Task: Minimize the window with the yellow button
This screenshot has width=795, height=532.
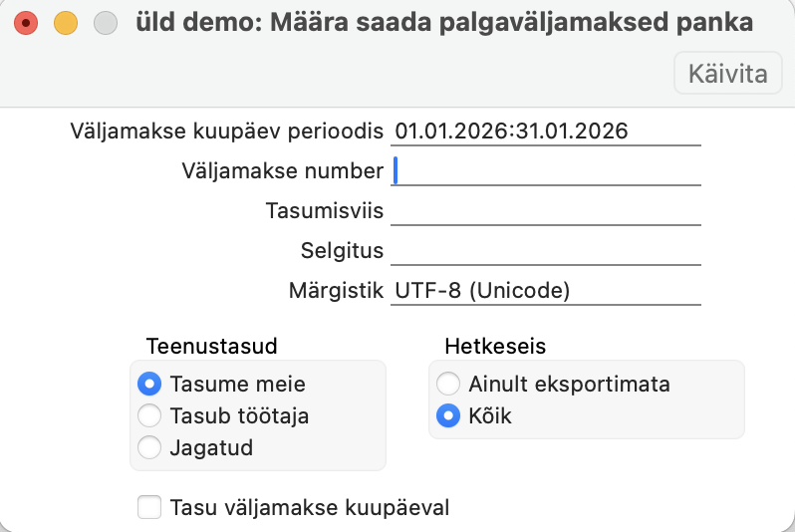Action: pos(65,23)
